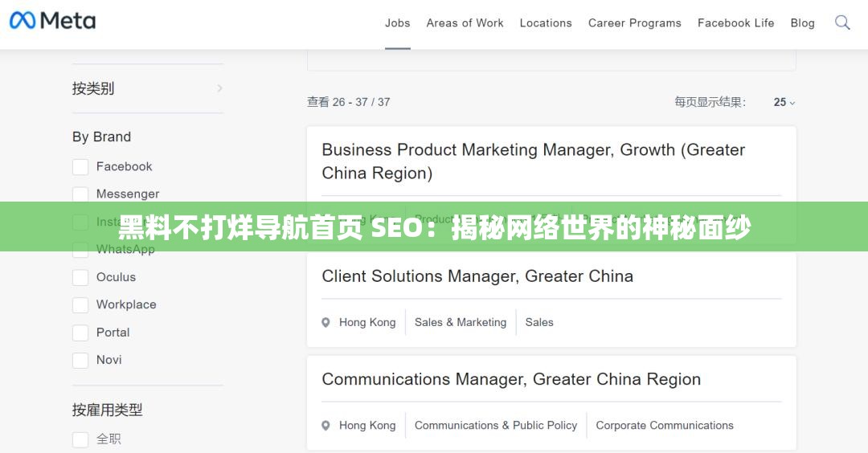Click location pin on Client Solutions Manager card
868x453 pixels.
tap(325, 322)
